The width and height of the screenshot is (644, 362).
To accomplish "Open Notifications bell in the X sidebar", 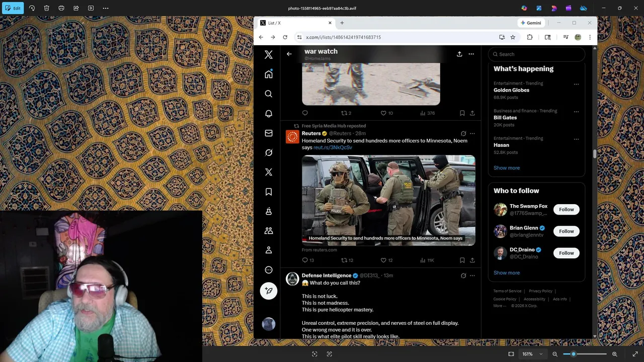I will click(x=269, y=114).
